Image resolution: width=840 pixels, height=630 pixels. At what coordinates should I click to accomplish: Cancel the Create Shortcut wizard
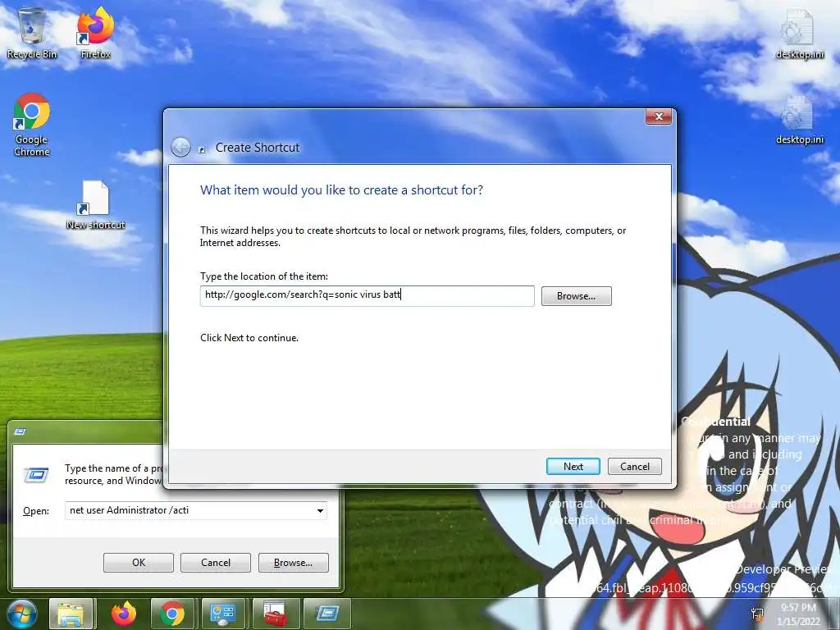point(634,466)
